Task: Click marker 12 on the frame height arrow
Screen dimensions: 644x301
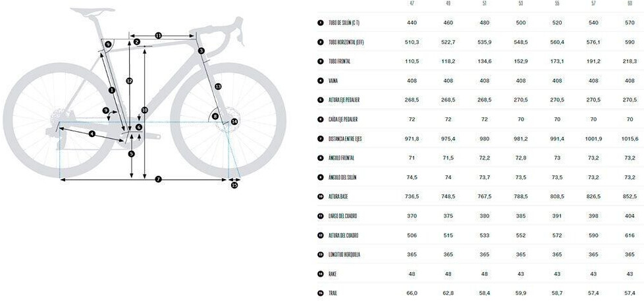Action: coord(129,81)
